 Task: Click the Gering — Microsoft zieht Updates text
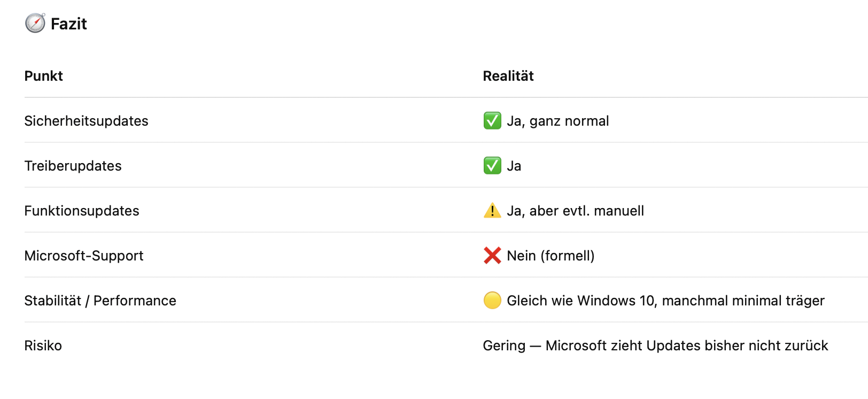[x=655, y=346]
